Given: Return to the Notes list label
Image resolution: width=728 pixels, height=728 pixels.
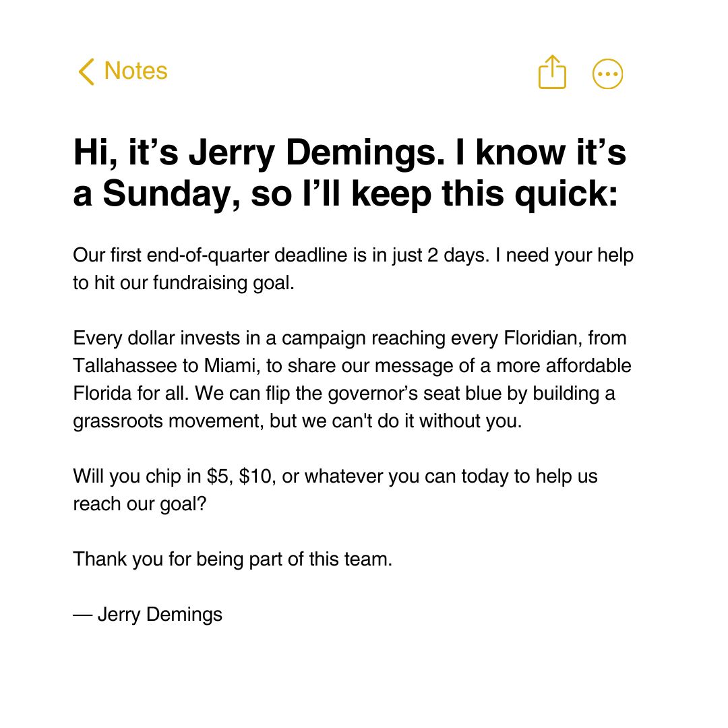Looking at the screenshot, I should tap(135, 71).
